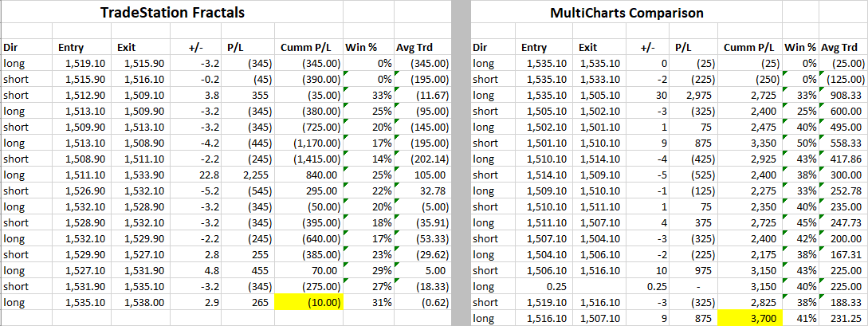Select the Avg Trd cell 600.00
This screenshot has height=326, width=868.
(843, 112)
